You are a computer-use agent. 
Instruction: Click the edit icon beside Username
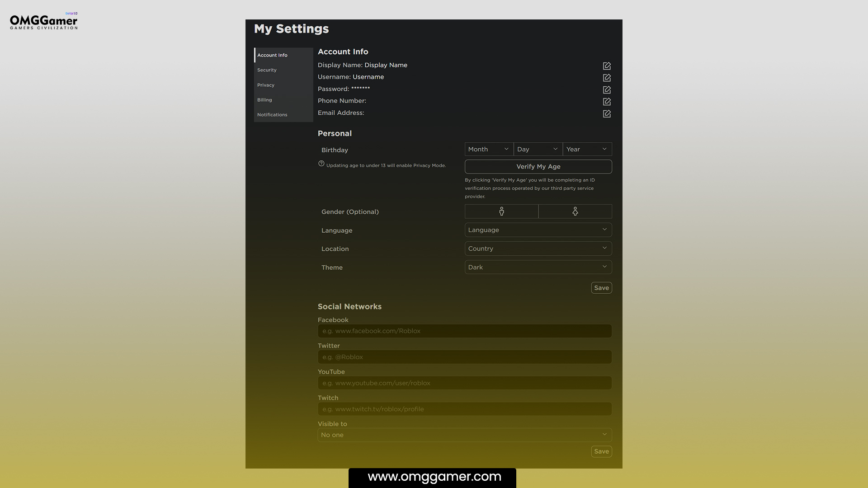[x=607, y=78]
